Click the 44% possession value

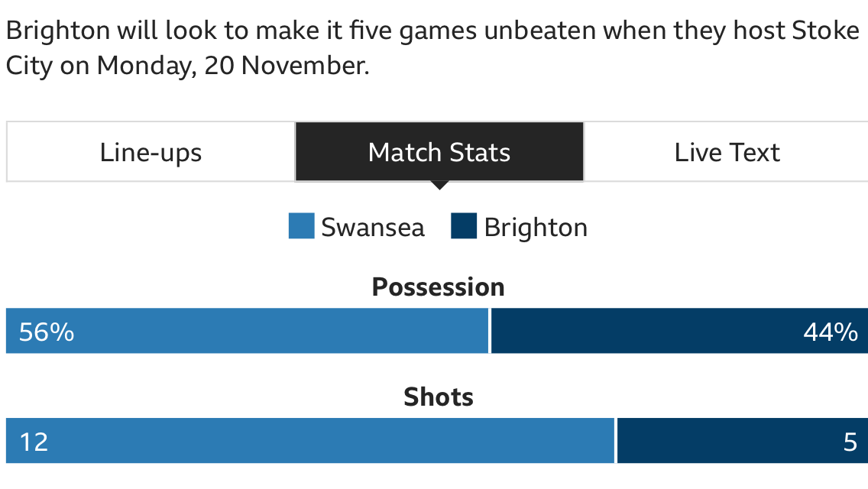tap(831, 332)
